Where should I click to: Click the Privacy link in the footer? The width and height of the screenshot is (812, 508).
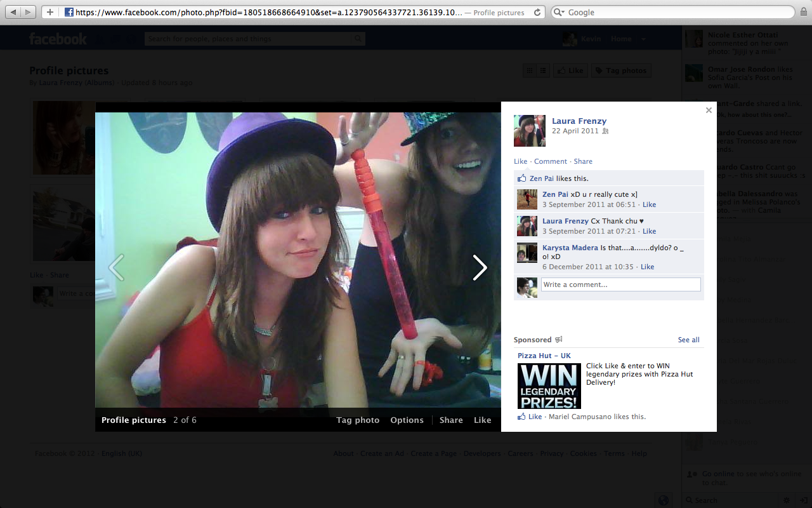click(x=551, y=453)
